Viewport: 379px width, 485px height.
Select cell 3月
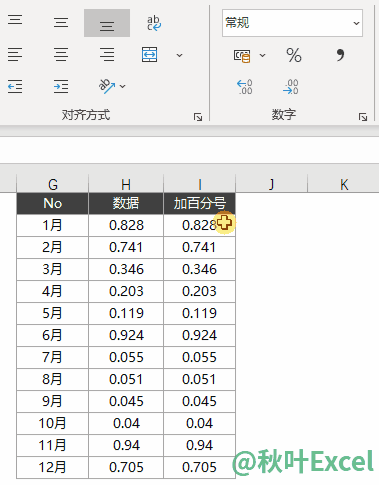pos(53,269)
